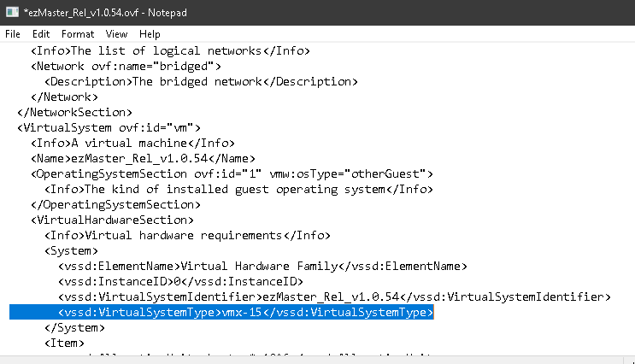Click the line 'The list of logical networks'
635x364 pixels.
pyautogui.click(x=170, y=51)
